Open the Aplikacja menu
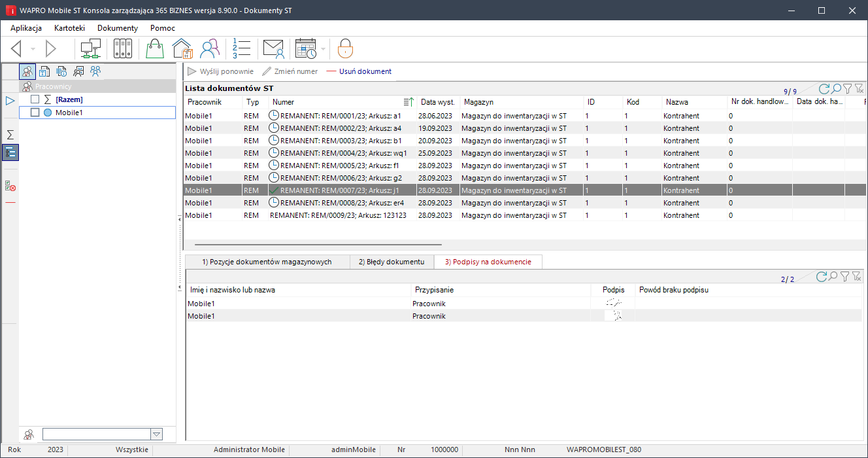868x458 pixels. click(26, 28)
